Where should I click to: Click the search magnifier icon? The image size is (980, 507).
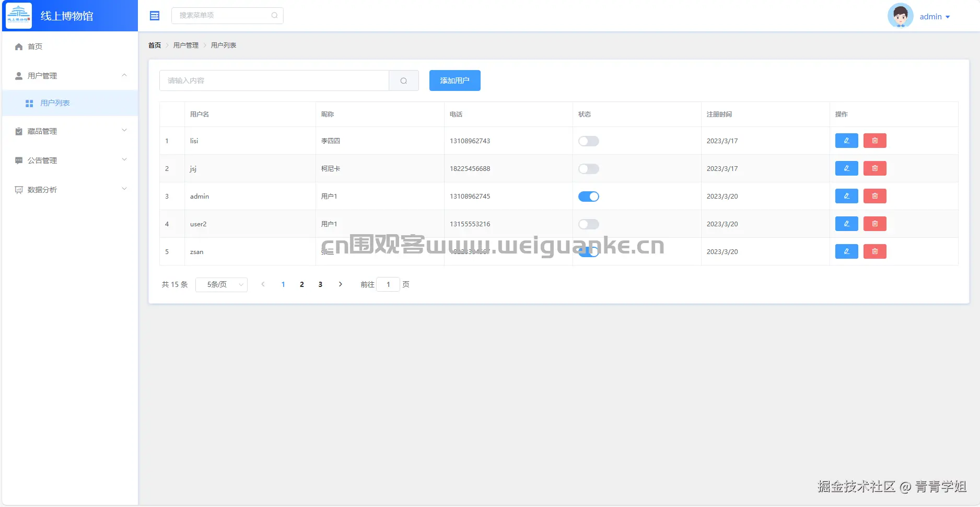tap(403, 80)
